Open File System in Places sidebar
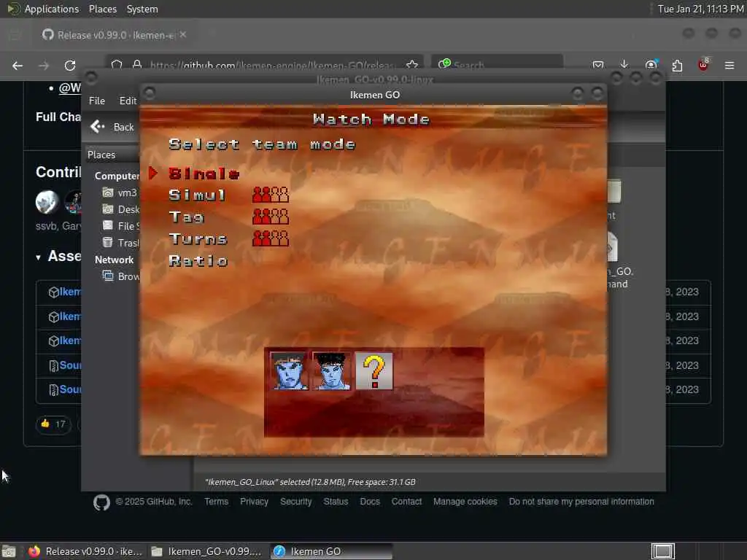This screenshot has height=560, width=747. (x=121, y=226)
